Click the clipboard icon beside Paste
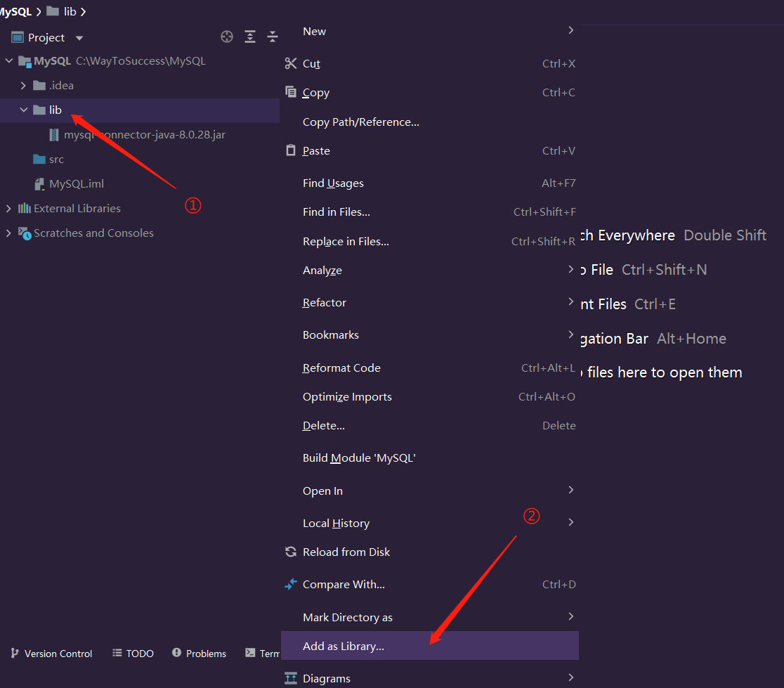 [x=291, y=150]
